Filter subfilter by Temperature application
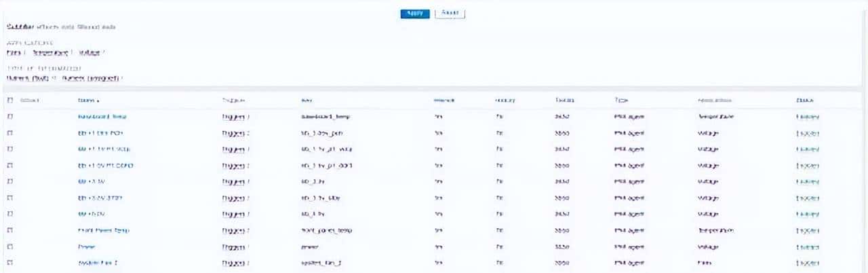The height and width of the screenshot is (273, 868). 50,52
